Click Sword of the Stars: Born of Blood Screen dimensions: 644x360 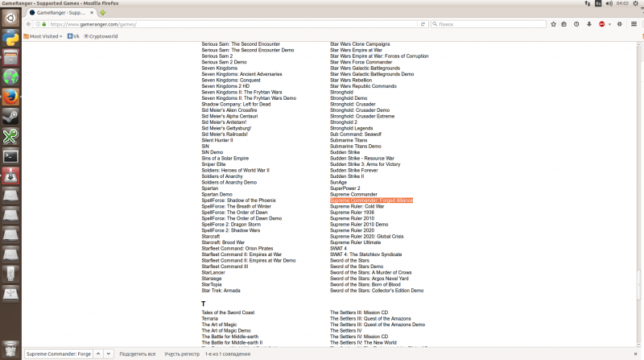[x=365, y=285]
